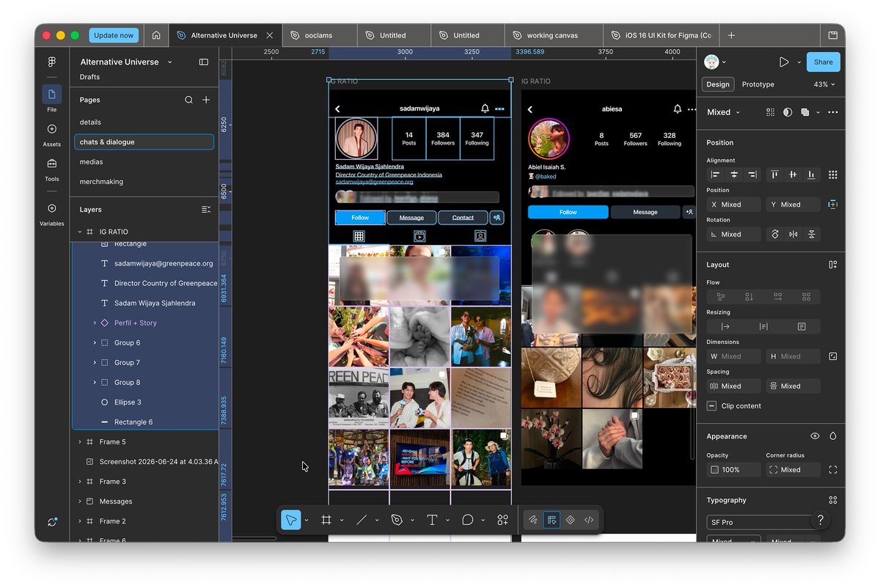880x588 pixels.
Task: Add a new page with plus icon
Action: 206,100
